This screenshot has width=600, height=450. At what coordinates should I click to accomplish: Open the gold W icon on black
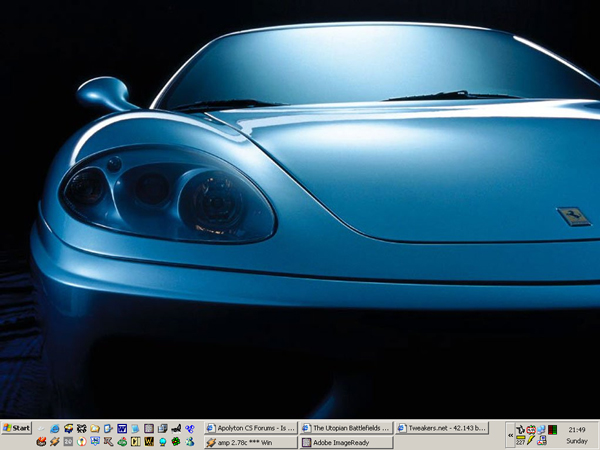coord(148,441)
